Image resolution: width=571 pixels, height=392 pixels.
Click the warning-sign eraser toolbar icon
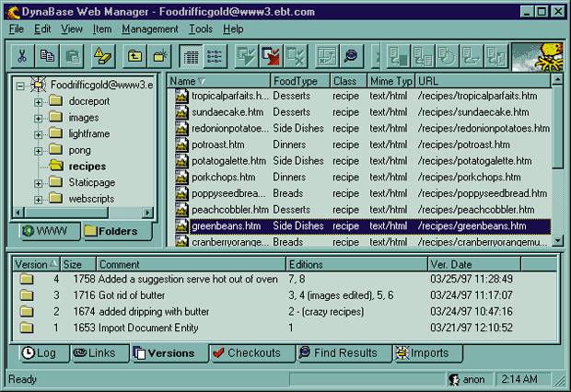click(x=103, y=56)
